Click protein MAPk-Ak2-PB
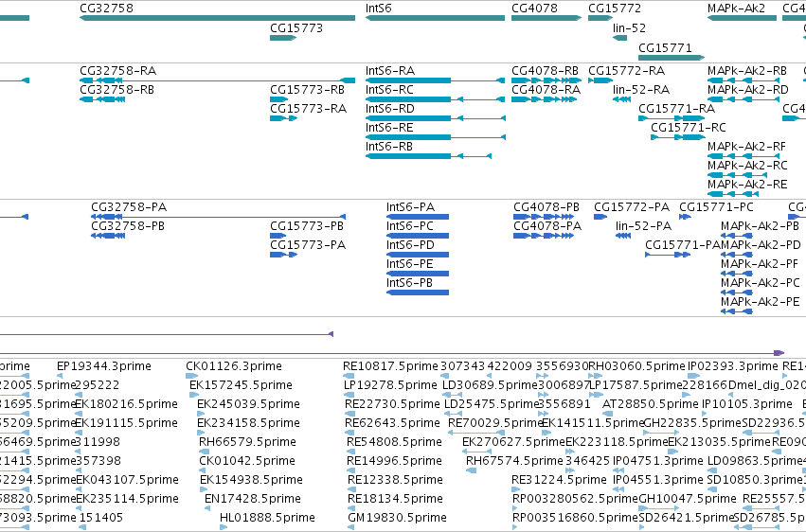Screen dimensions: 806x532 [737, 236]
